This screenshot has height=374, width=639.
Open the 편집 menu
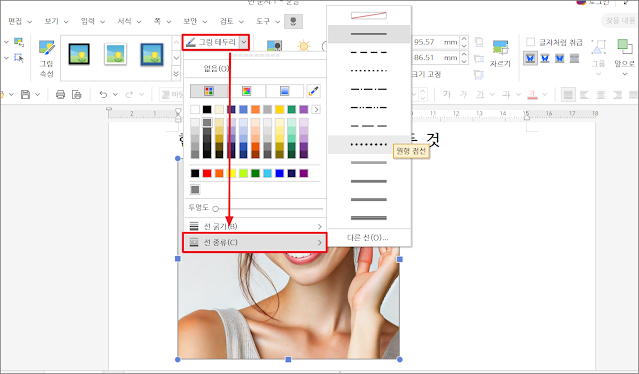[20, 21]
